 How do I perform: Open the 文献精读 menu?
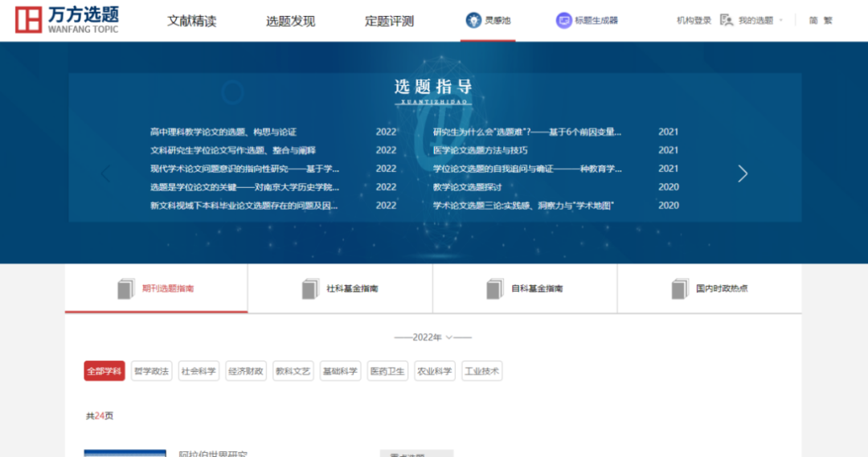pyautogui.click(x=191, y=21)
